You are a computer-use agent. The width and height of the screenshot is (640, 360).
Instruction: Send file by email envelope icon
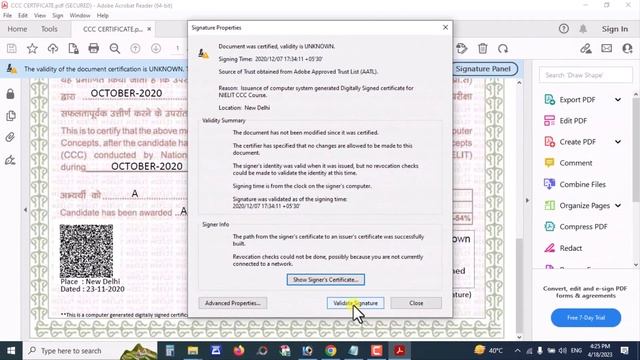(607, 48)
